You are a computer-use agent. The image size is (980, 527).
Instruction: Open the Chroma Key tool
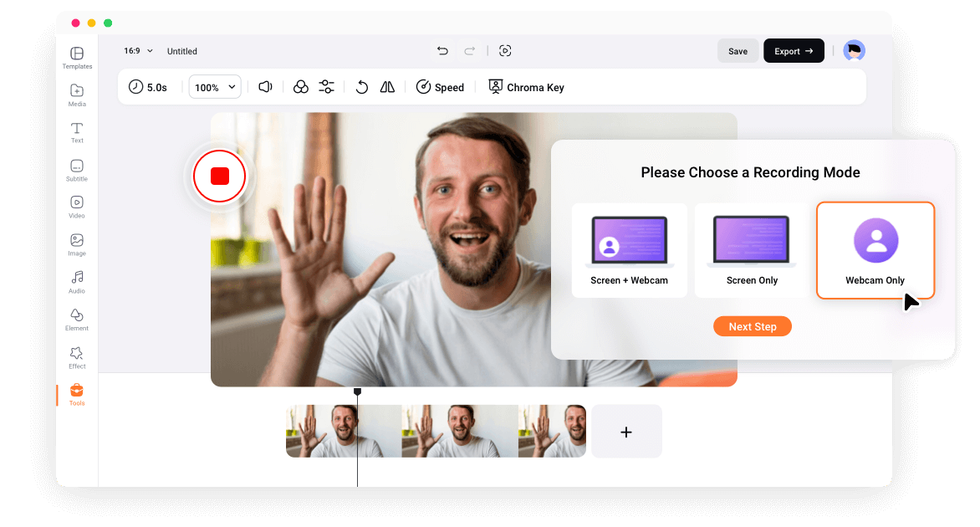526,87
